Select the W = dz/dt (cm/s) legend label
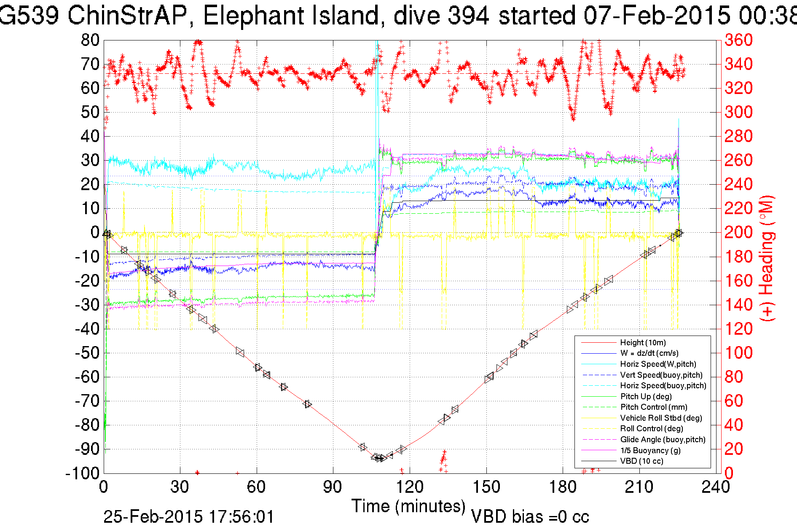The width and height of the screenshot is (797, 532). pyautogui.click(x=649, y=353)
